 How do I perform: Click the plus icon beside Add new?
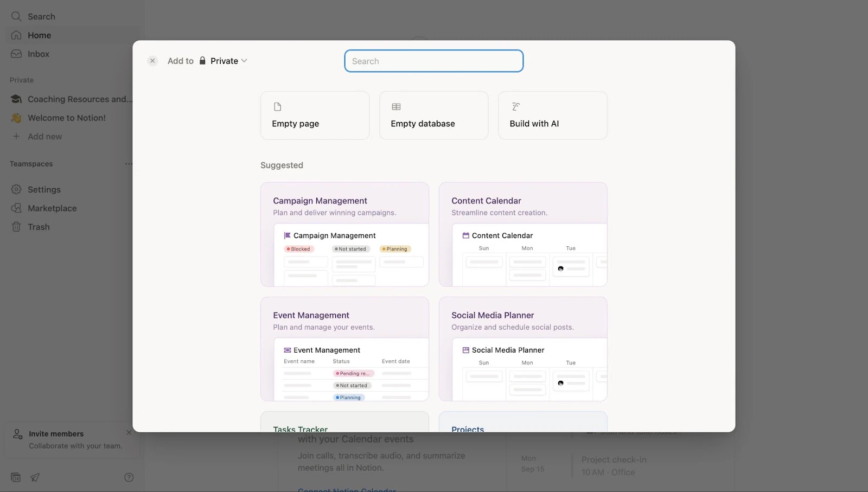pyautogui.click(x=16, y=136)
